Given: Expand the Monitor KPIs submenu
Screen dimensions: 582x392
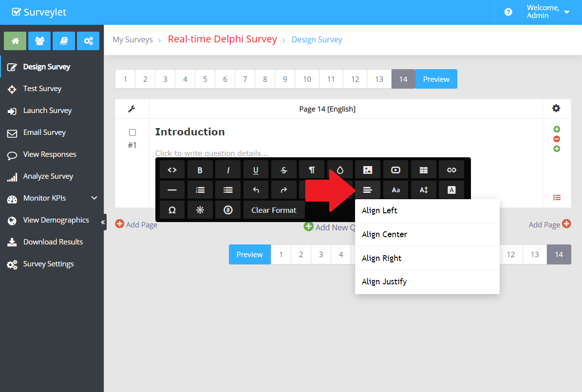Looking at the screenshot, I should (94, 198).
